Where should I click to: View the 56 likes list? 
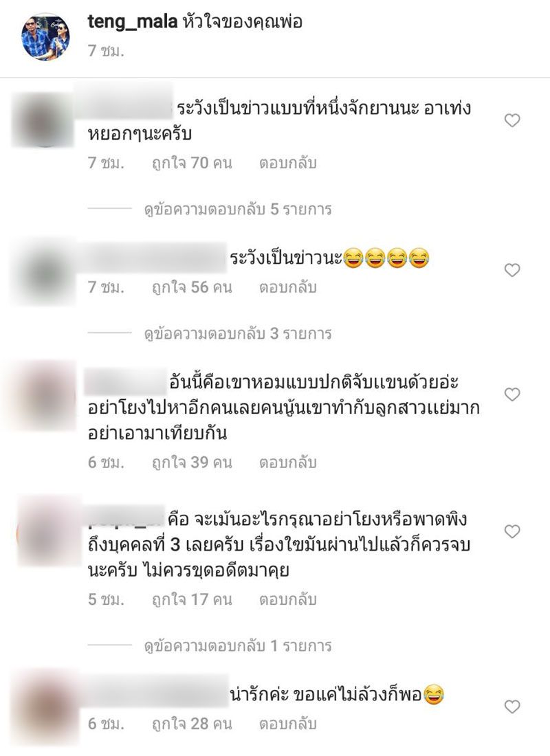pyautogui.click(x=192, y=287)
